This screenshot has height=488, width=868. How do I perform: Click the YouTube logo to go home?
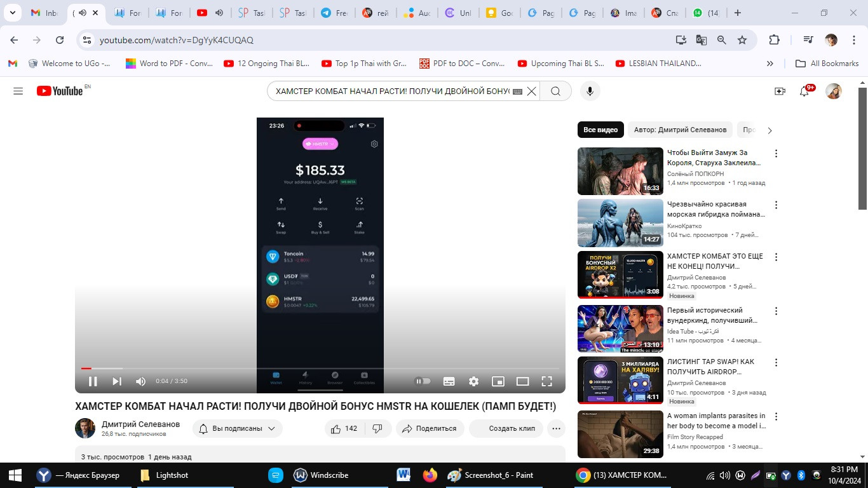point(60,91)
